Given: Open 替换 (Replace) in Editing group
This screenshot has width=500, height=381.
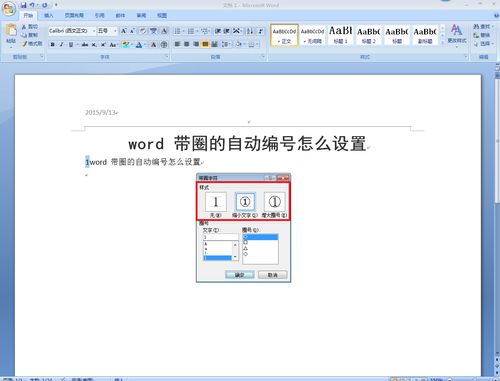Looking at the screenshot, I should [482, 35].
